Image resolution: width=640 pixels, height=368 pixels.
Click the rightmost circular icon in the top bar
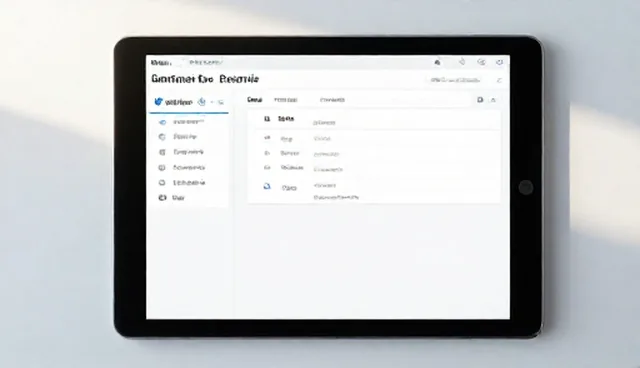tap(499, 62)
